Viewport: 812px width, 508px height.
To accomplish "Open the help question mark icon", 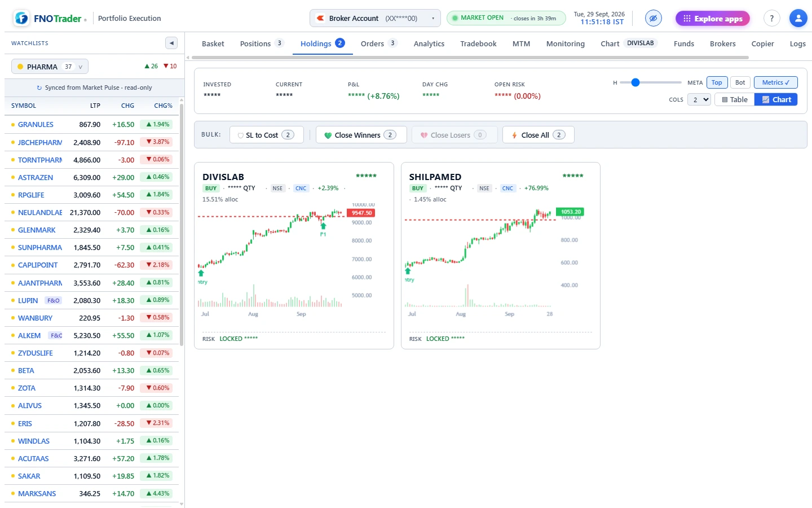I will point(772,18).
